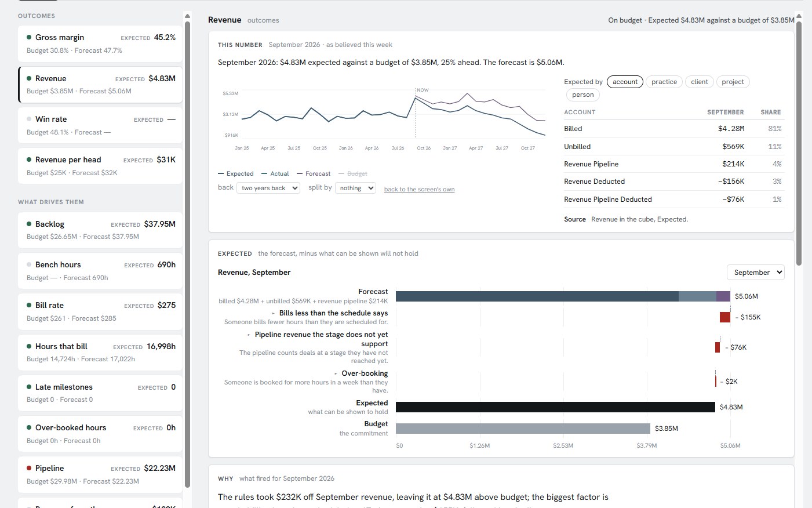Open the Pipeline driver card
812x508 pixels.
[x=100, y=474]
